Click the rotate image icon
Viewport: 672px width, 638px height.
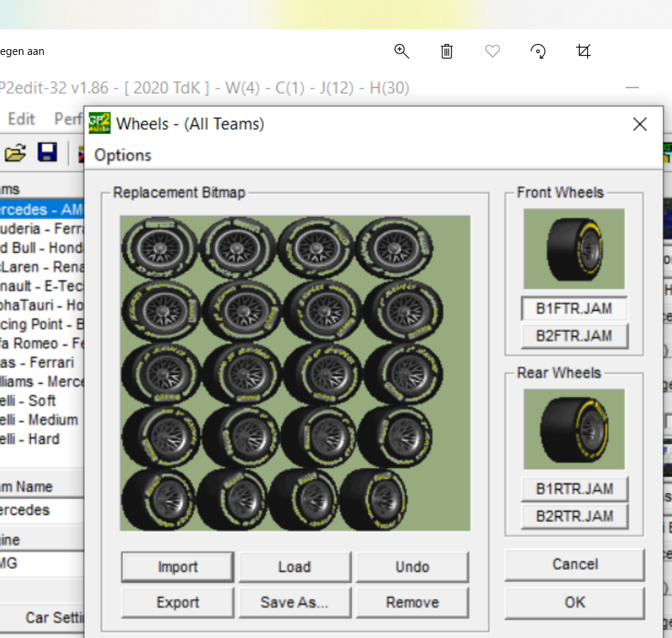tap(538, 51)
